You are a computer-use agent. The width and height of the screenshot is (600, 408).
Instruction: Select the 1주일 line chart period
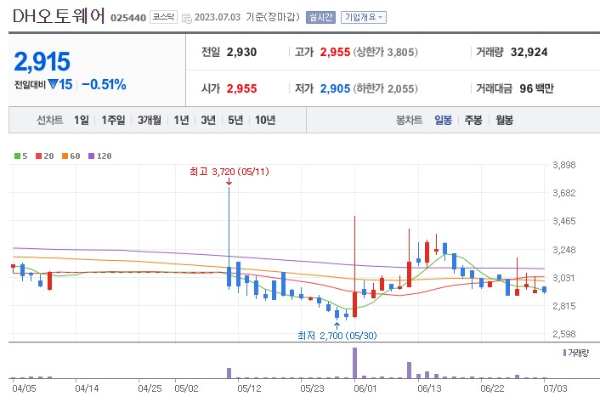point(113,120)
